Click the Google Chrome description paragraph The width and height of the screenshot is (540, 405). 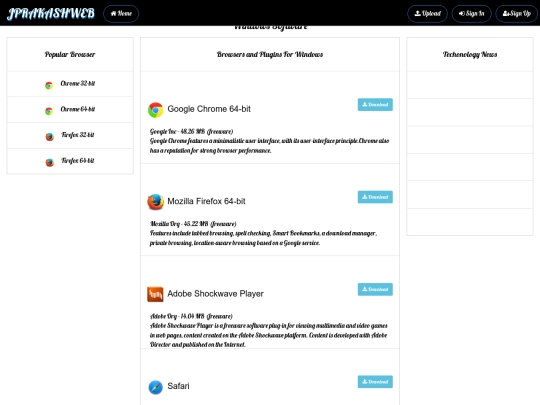point(269,146)
